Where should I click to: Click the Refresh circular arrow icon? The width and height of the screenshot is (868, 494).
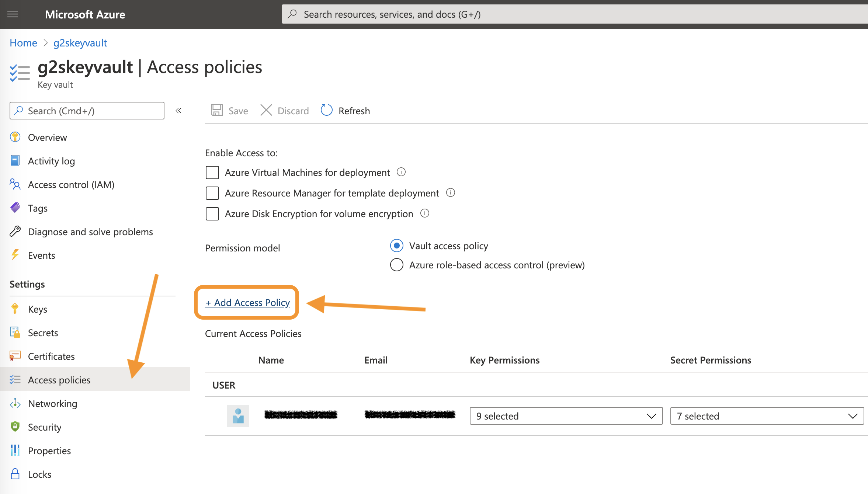327,110
